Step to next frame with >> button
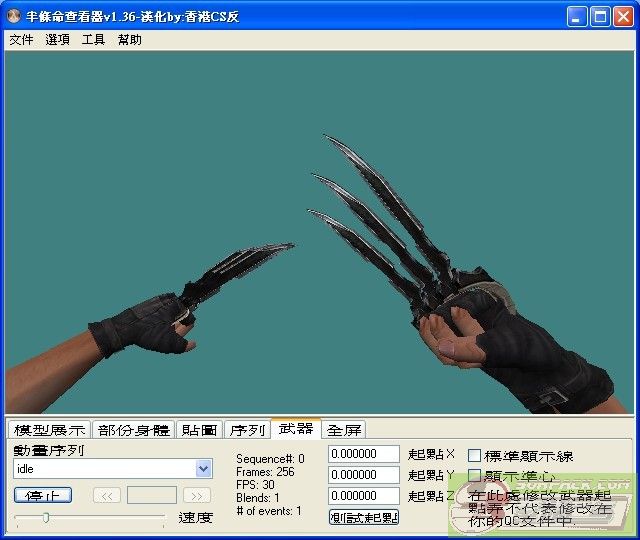Viewport: 640px width, 540px height. pyautogui.click(x=197, y=496)
